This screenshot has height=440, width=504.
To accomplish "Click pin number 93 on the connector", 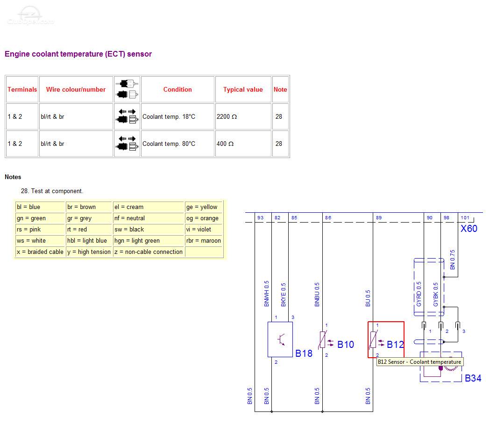I will click(x=260, y=217).
